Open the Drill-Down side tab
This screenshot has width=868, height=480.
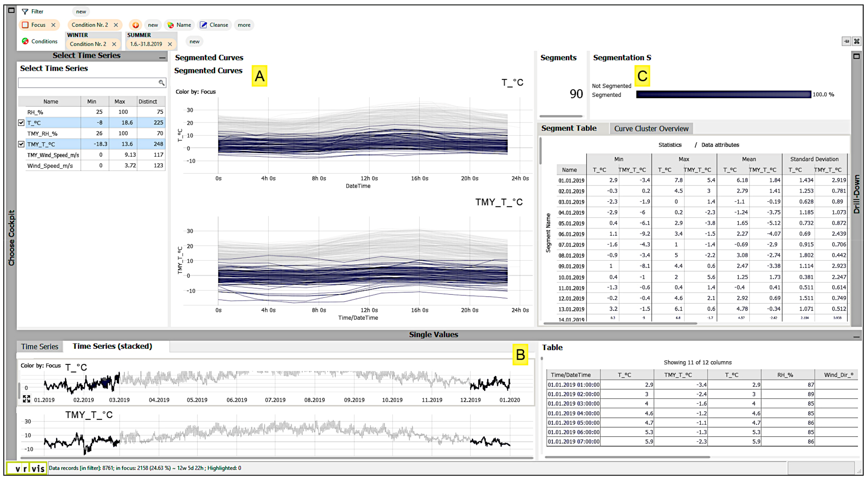(856, 194)
